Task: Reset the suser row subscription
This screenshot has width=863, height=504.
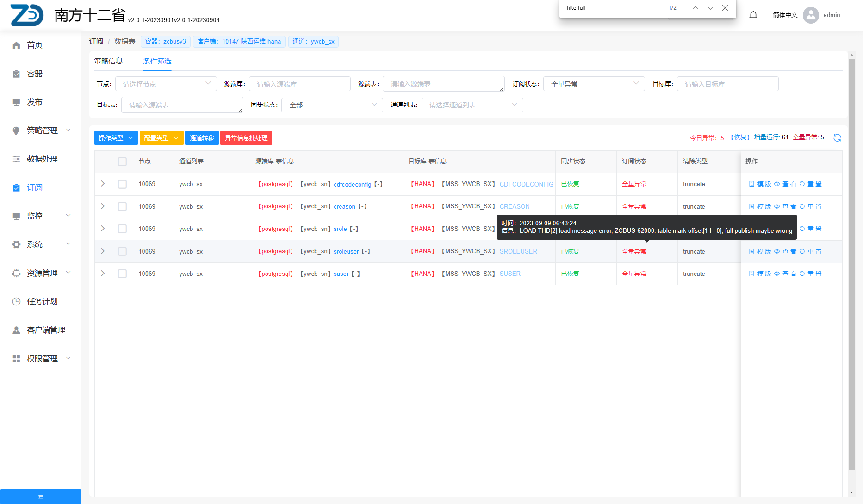Action: [x=811, y=274]
